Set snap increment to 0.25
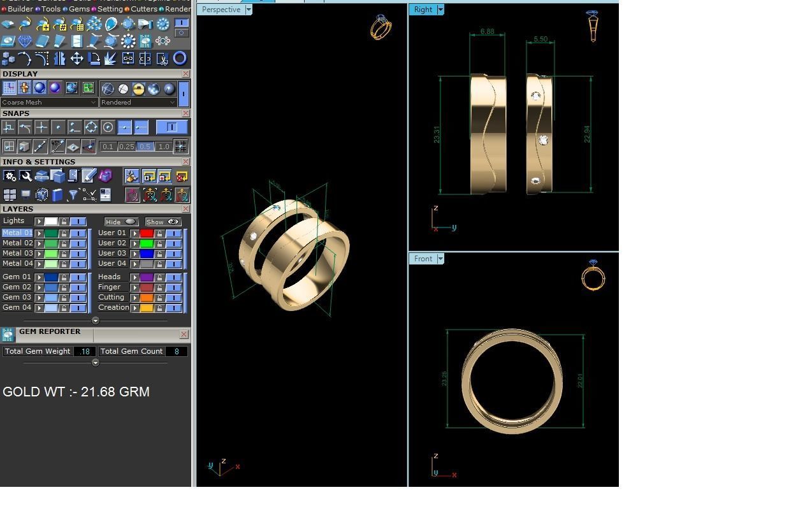This screenshot has width=812, height=520. [x=127, y=147]
